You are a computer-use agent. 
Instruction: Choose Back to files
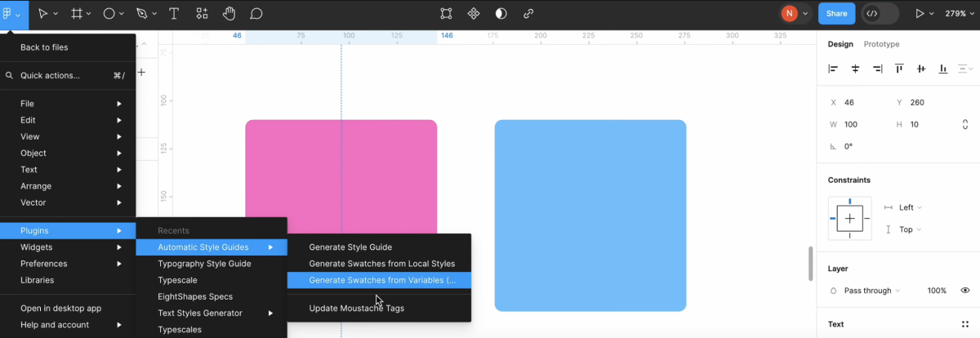[x=44, y=47]
